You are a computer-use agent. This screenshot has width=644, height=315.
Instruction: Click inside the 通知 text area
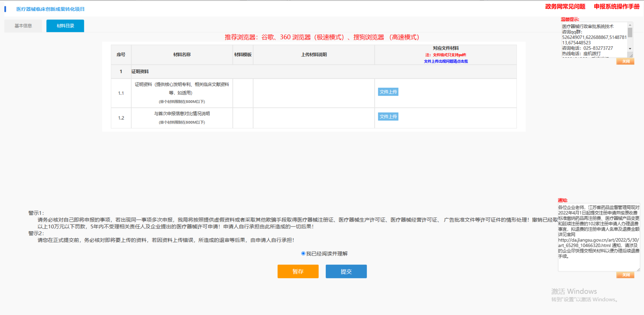(x=599, y=237)
